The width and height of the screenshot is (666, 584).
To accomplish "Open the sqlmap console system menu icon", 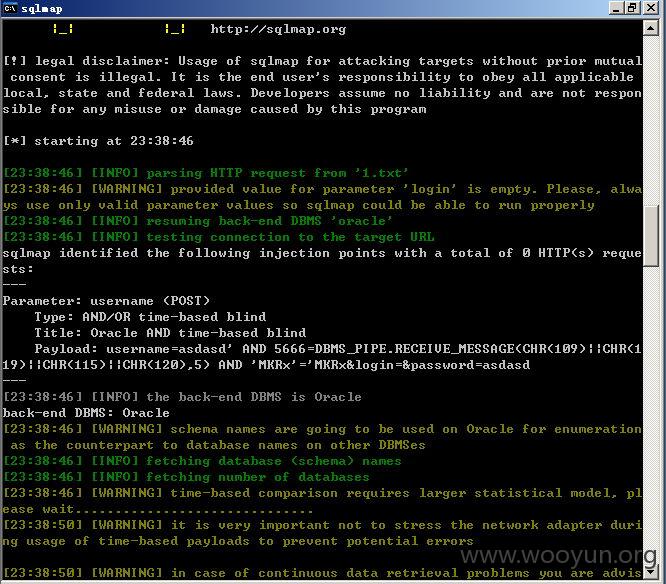I will (10, 8).
